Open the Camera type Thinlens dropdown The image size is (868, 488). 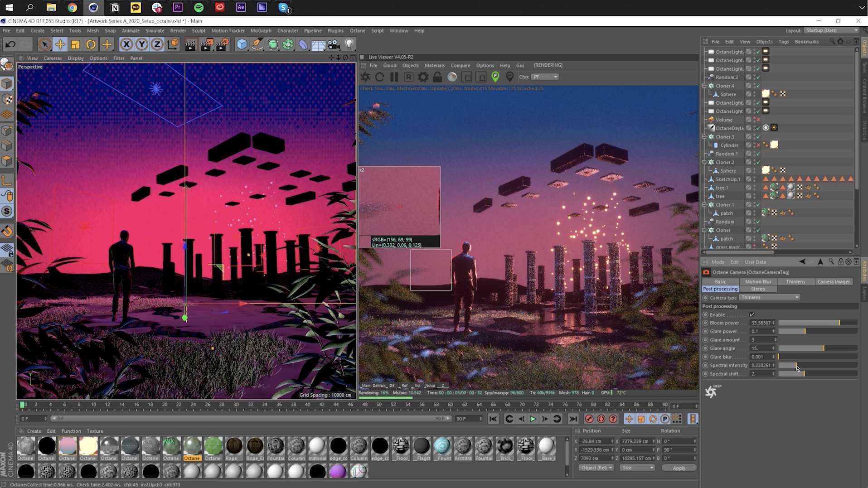tap(769, 297)
